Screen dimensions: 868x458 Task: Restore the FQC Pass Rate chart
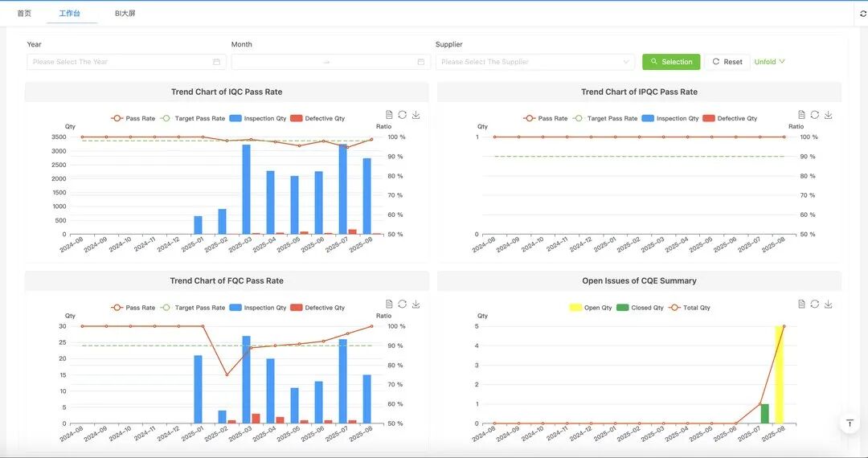pos(403,304)
